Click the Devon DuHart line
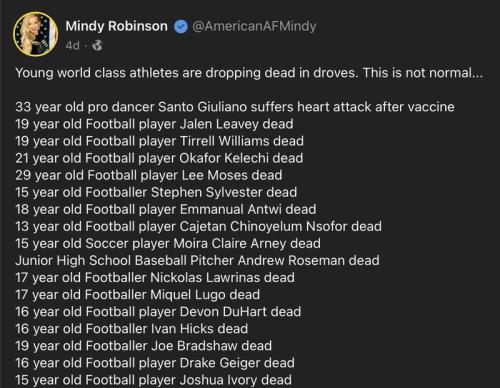 [x=158, y=312]
